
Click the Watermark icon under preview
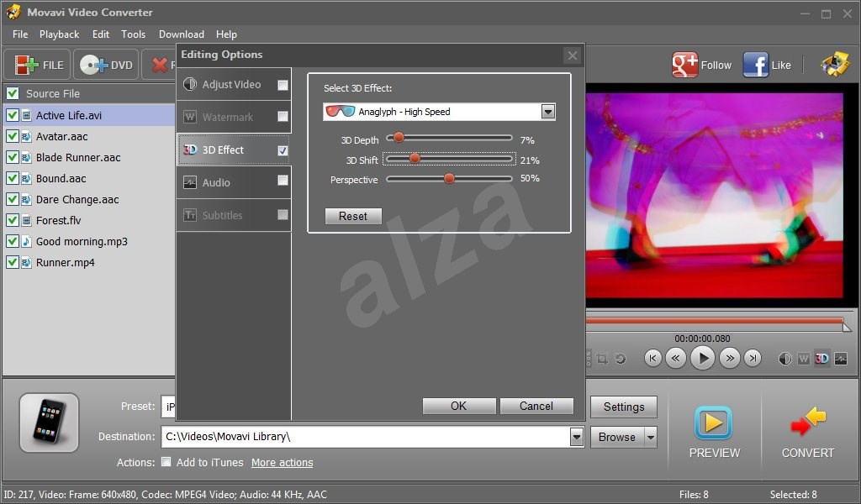pyautogui.click(x=803, y=359)
